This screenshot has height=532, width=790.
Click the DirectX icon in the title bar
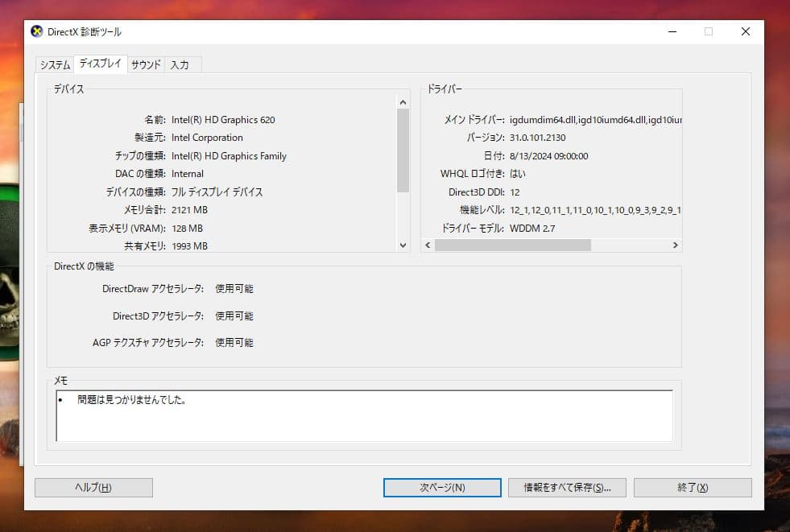[35, 31]
